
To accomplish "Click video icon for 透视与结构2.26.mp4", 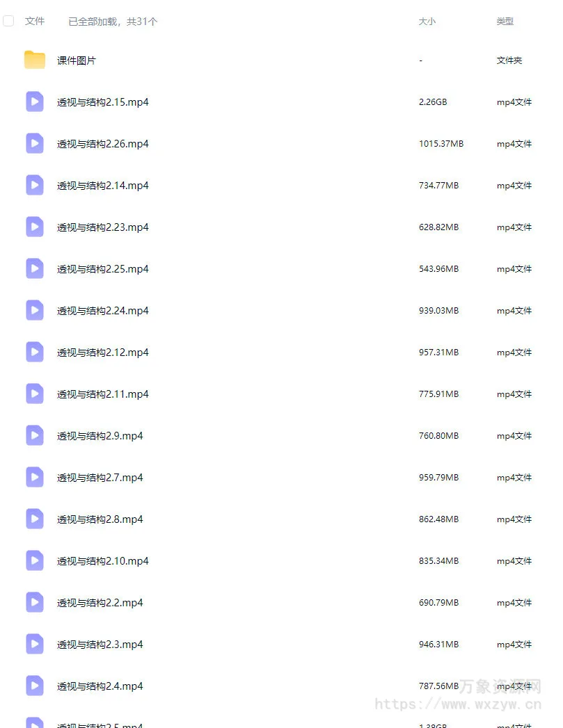I will click(x=34, y=143).
